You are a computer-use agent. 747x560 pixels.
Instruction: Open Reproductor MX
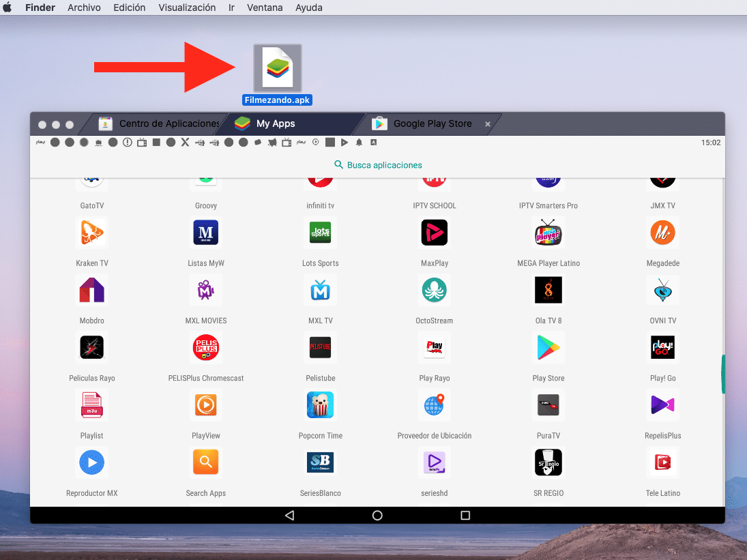click(x=91, y=462)
